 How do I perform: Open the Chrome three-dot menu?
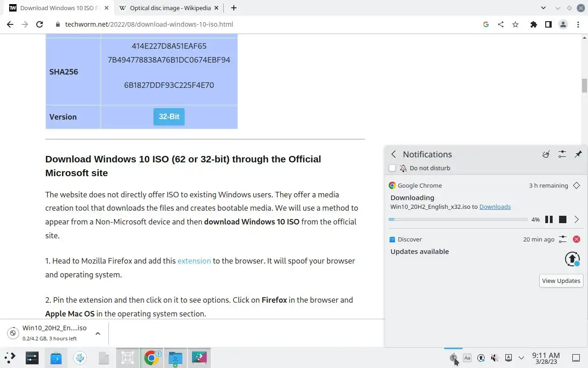pos(577,24)
